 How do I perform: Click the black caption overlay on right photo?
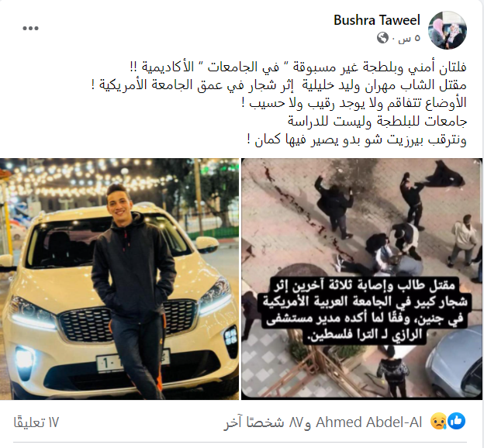point(365,310)
